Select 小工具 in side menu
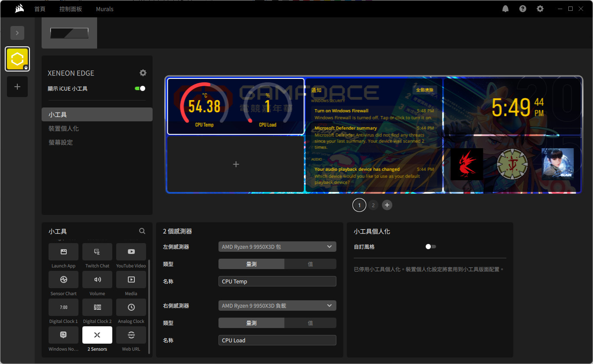The image size is (593, 364). (97, 114)
